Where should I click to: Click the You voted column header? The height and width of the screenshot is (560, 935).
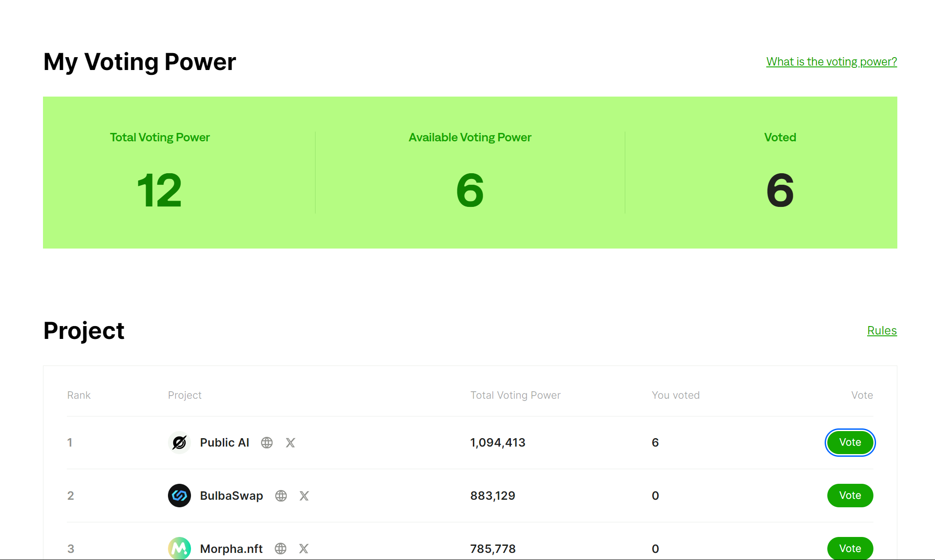pos(675,395)
